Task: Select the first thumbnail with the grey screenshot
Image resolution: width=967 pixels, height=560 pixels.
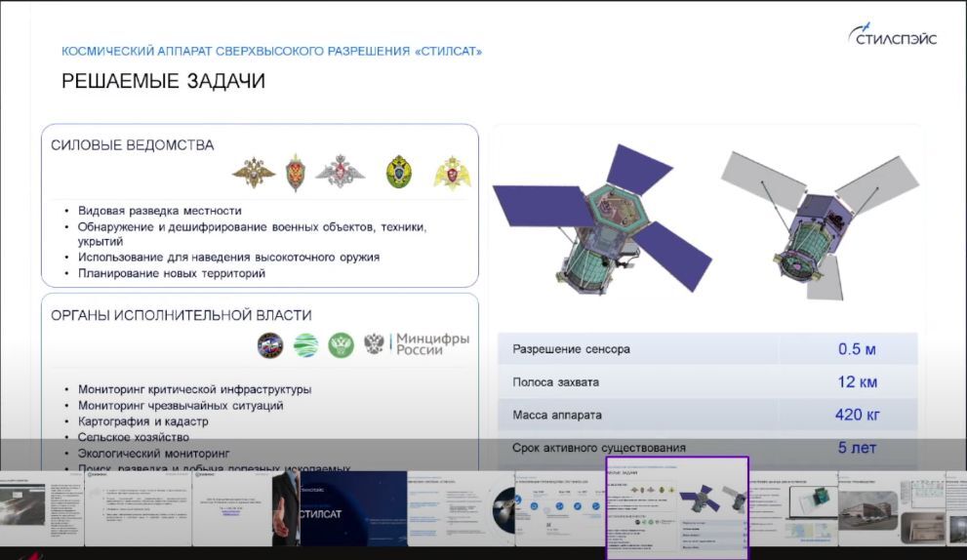Action: (x=41, y=508)
